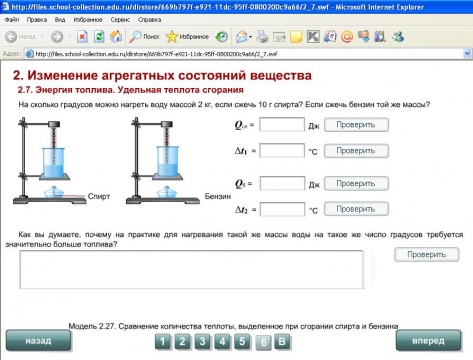This screenshot has height=360, width=473.
Task: Open Favorites (Избранное) star icon
Action: pos(187,36)
